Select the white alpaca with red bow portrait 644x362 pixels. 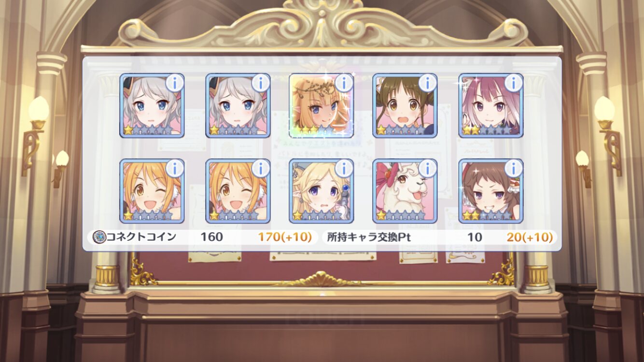coord(405,191)
